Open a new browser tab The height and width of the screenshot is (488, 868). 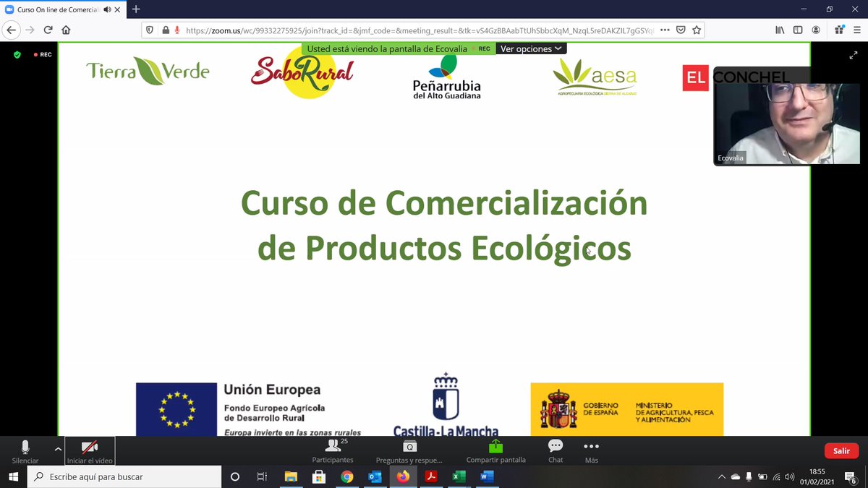point(136,9)
